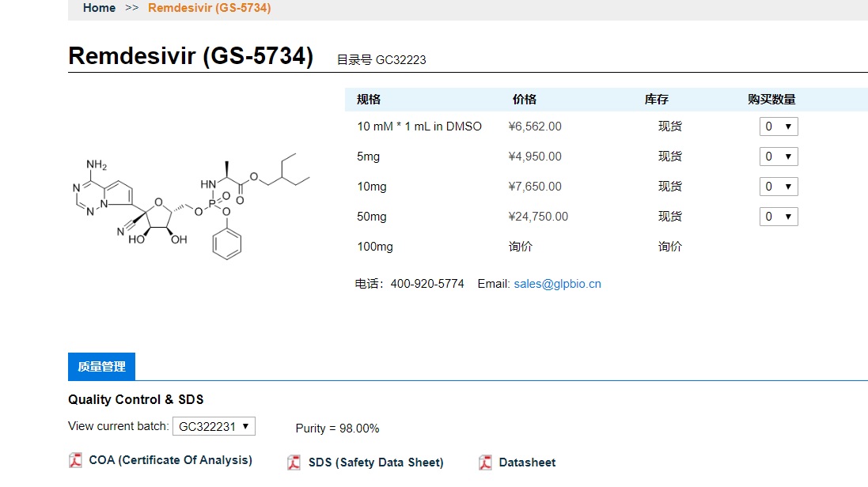
Task: Click the 购买数量 column header
Action: [x=771, y=100]
